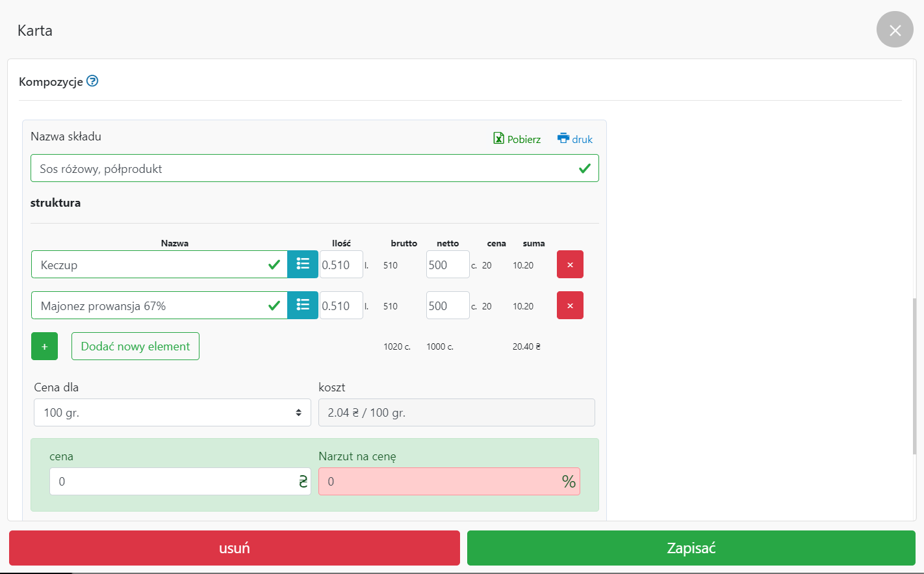Save changes with Zapisać button
This screenshot has height=574, width=924.
coord(691,548)
